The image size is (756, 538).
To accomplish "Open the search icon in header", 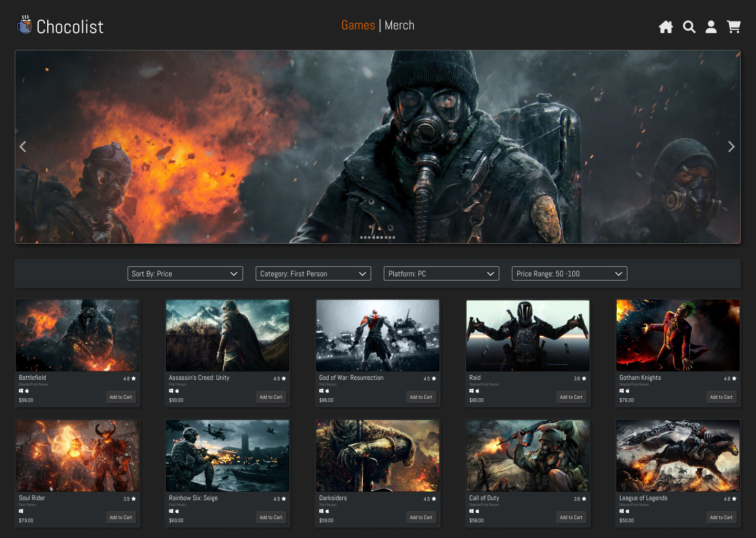I will [689, 27].
